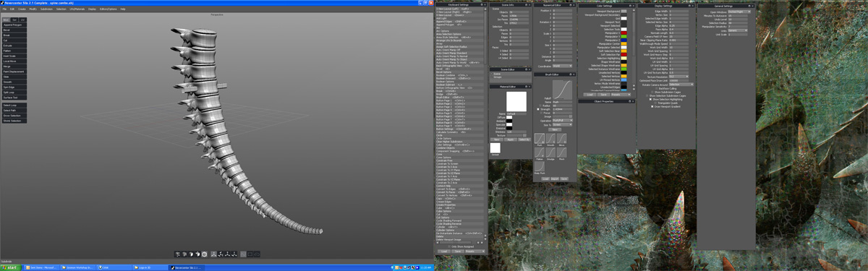Close the General Settings panel via header icon
The image size is (868, 271).
point(752,6)
